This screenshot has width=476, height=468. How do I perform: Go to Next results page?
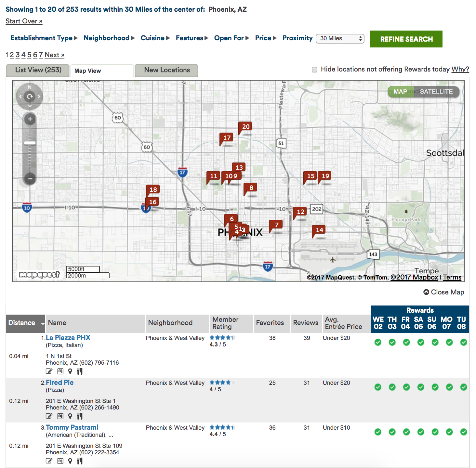coord(55,55)
